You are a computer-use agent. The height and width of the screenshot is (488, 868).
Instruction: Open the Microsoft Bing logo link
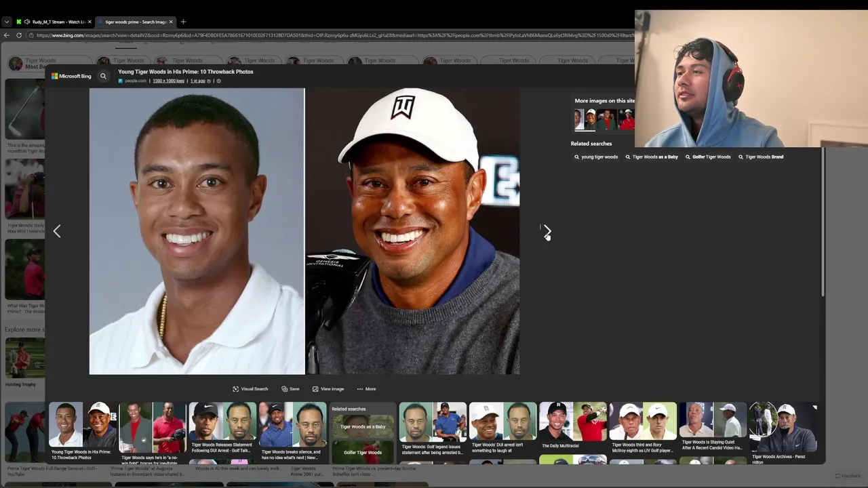(71, 76)
